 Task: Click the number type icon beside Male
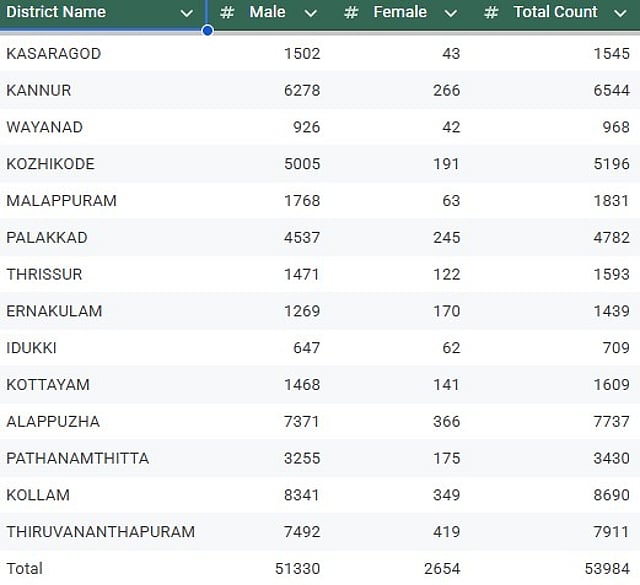227,13
